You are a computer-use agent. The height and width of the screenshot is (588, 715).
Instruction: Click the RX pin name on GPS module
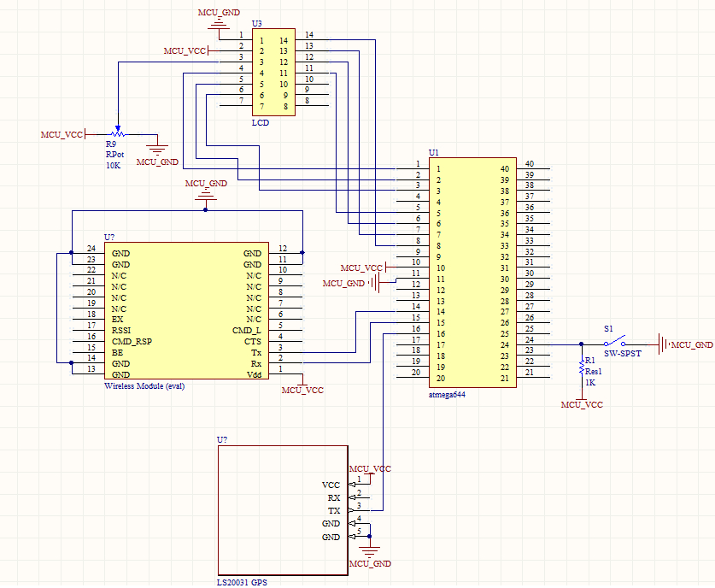click(x=334, y=497)
